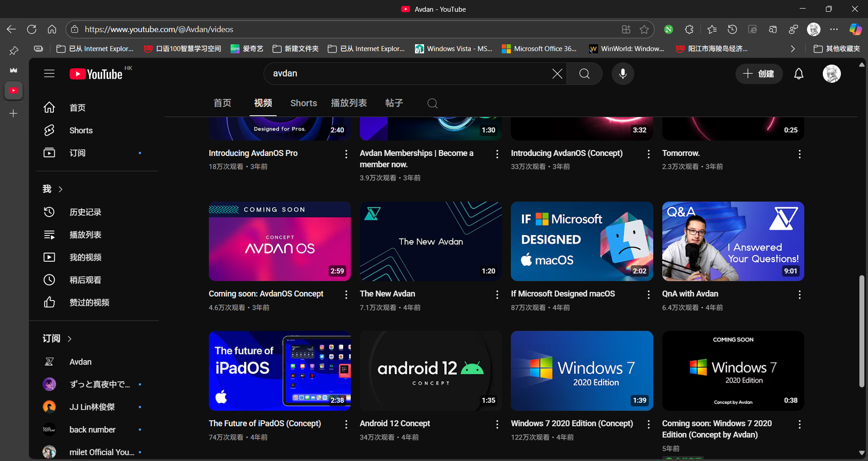Switch to the channel 首页 tab

click(x=222, y=103)
